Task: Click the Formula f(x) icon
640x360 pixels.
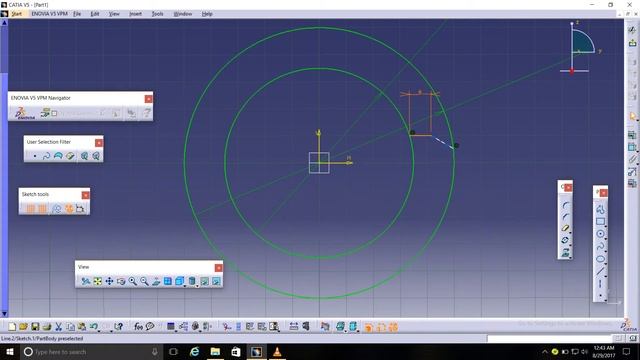Action: click(138, 327)
